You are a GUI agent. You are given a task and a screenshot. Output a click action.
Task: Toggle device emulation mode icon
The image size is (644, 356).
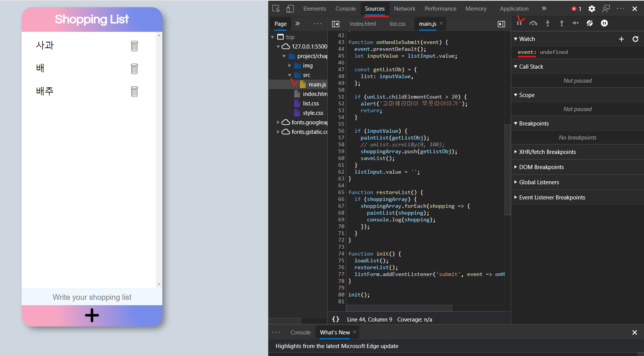point(290,9)
